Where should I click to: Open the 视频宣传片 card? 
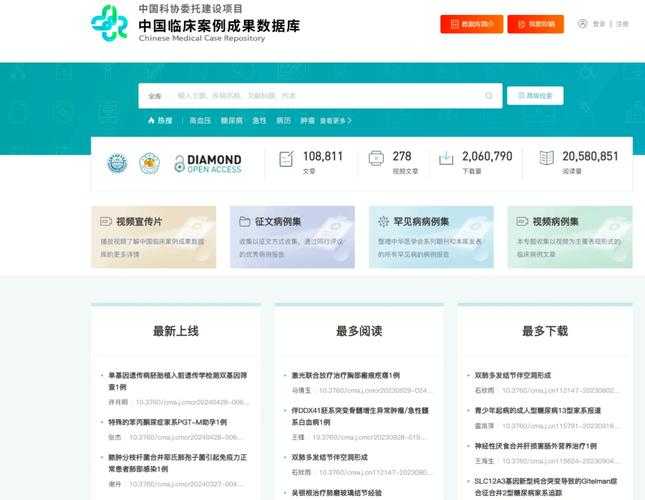153,237
